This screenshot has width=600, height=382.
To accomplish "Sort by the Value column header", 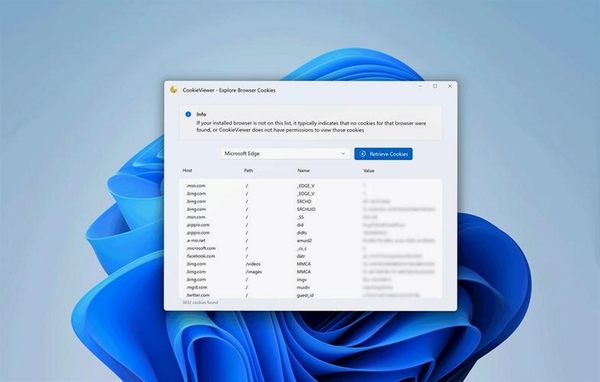I will point(368,171).
